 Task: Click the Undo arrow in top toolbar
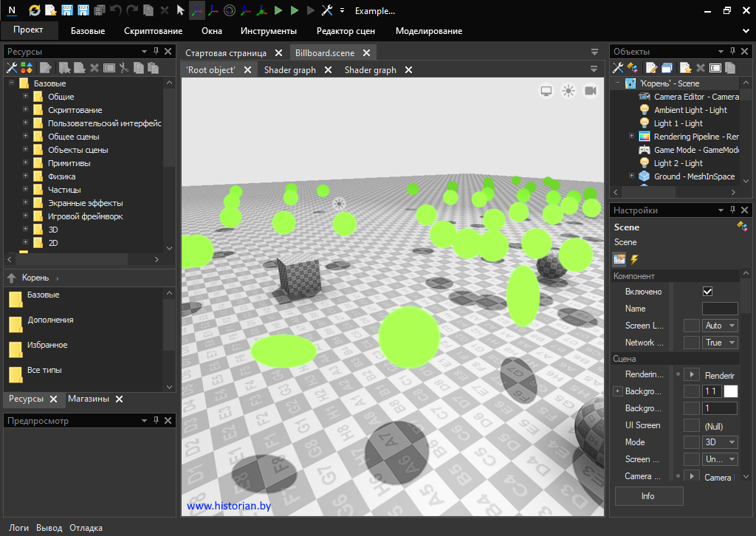pyautogui.click(x=116, y=10)
